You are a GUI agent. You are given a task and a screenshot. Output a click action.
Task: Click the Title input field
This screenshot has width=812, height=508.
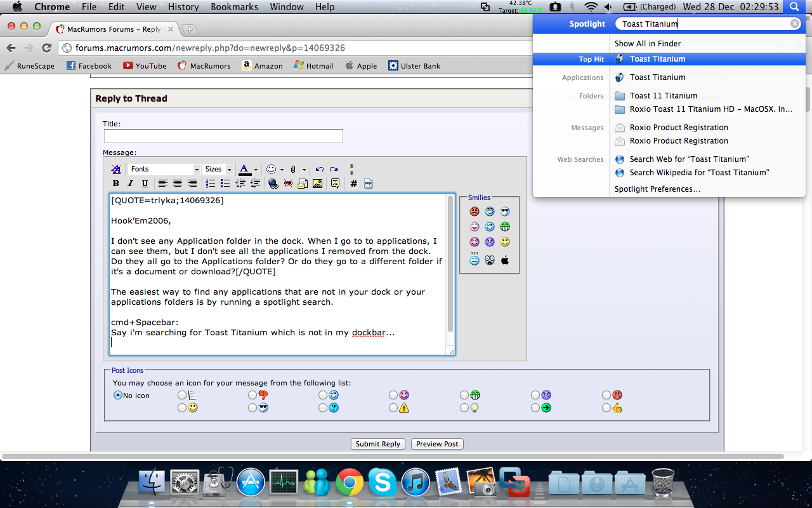point(223,136)
